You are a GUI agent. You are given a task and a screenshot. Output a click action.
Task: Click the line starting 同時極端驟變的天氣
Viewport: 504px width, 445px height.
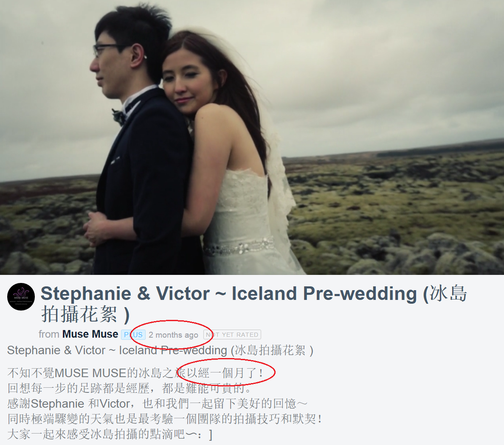pyautogui.click(x=165, y=419)
